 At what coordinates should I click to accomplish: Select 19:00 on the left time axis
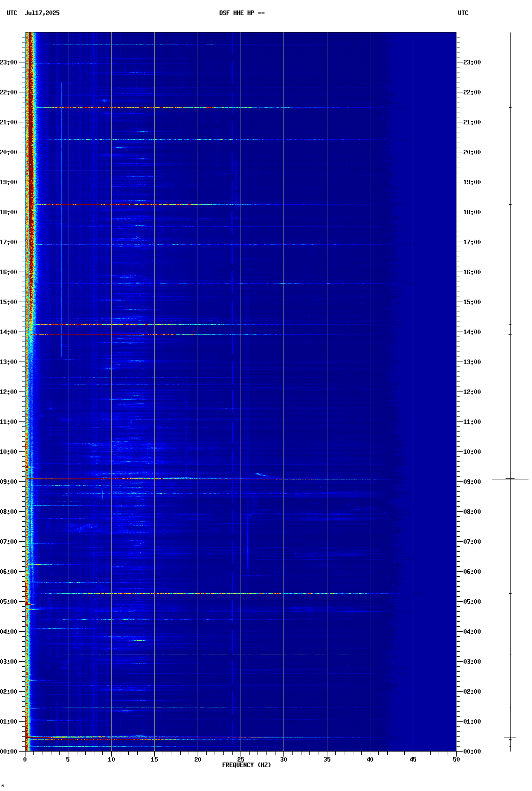tap(8, 182)
